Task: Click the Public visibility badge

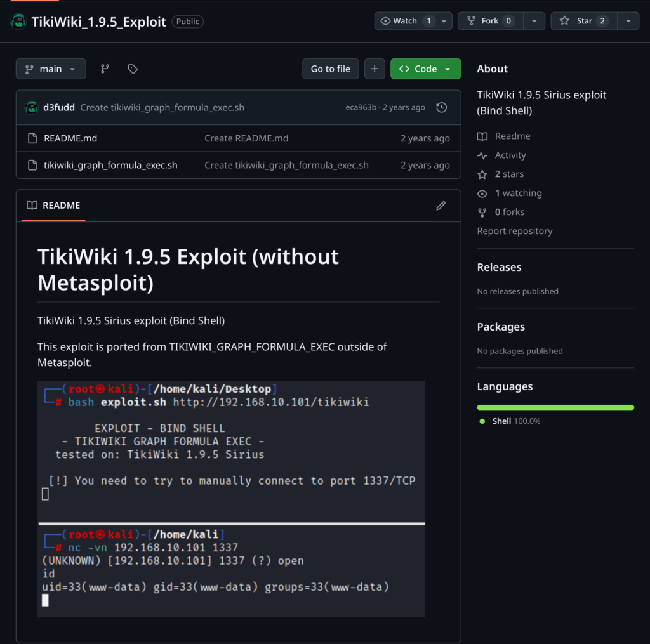Action: 187,22
